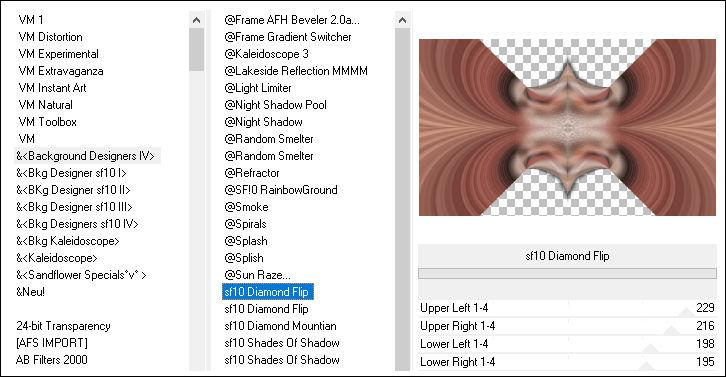The height and width of the screenshot is (377, 726).
Task: Select the 24-bit Transparency category
Action: click(63, 326)
